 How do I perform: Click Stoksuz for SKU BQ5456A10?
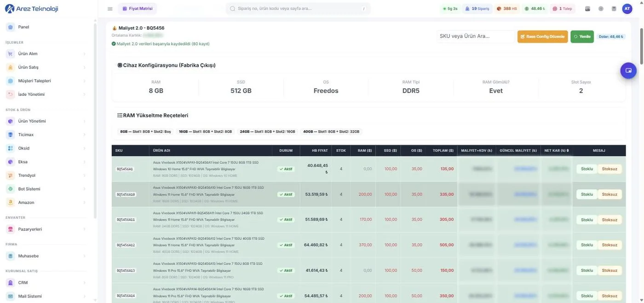(609, 194)
